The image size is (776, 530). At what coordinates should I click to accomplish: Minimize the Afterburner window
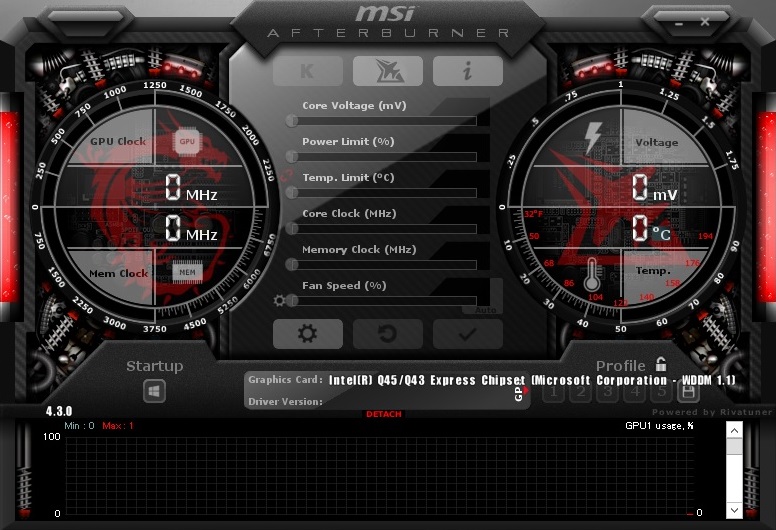(679, 23)
